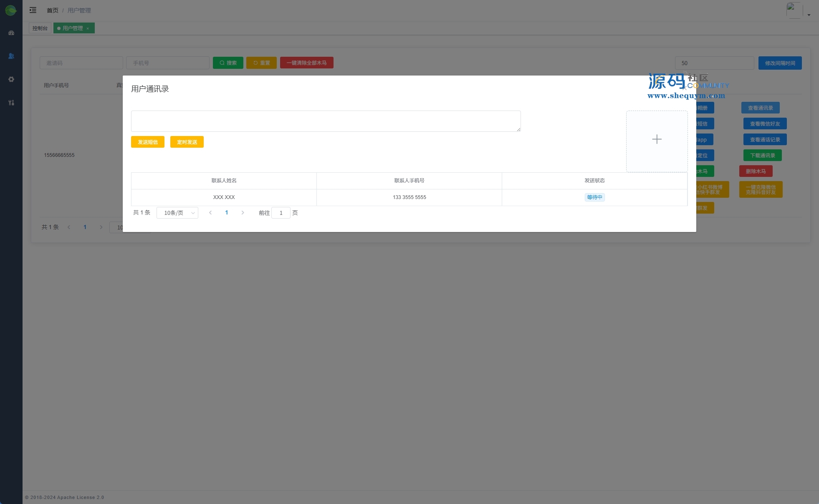Click the 前往 page number input
Screen dimensions: 819x504
click(281, 213)
